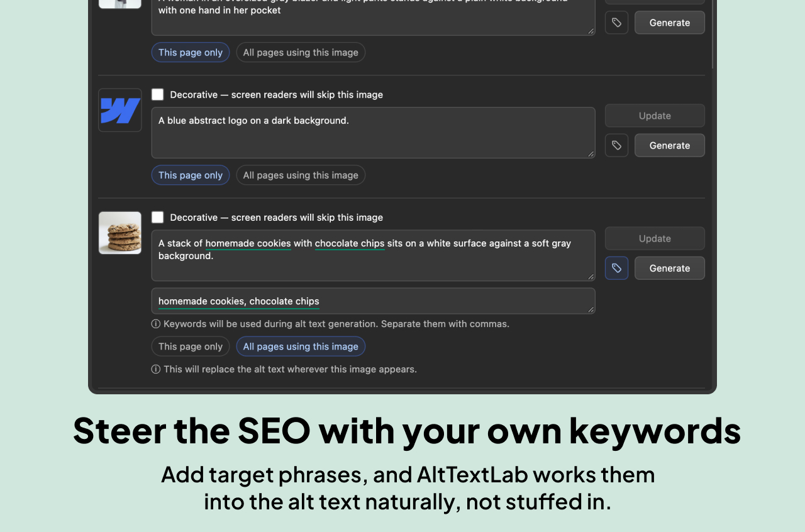Click Decorative label text in blue logo row
Viewport: 805px width, 532px height.
coord(276,94)
